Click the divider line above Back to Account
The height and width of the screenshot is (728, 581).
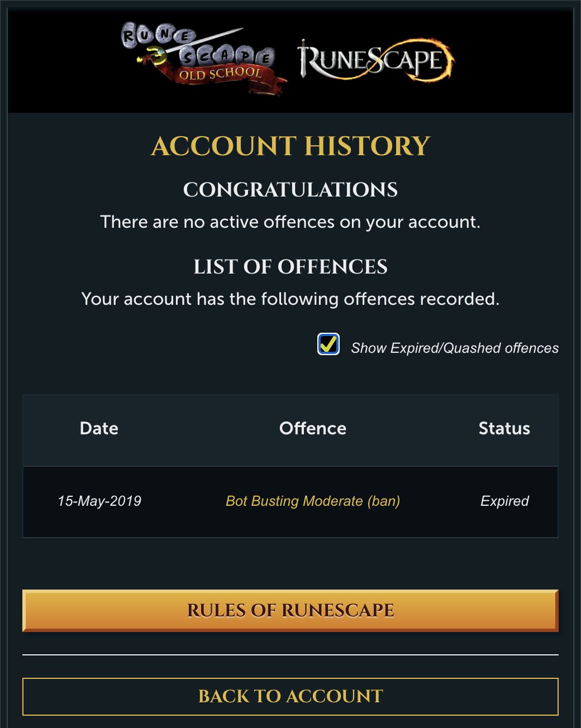pyautogui.click(x=290, y=654)
